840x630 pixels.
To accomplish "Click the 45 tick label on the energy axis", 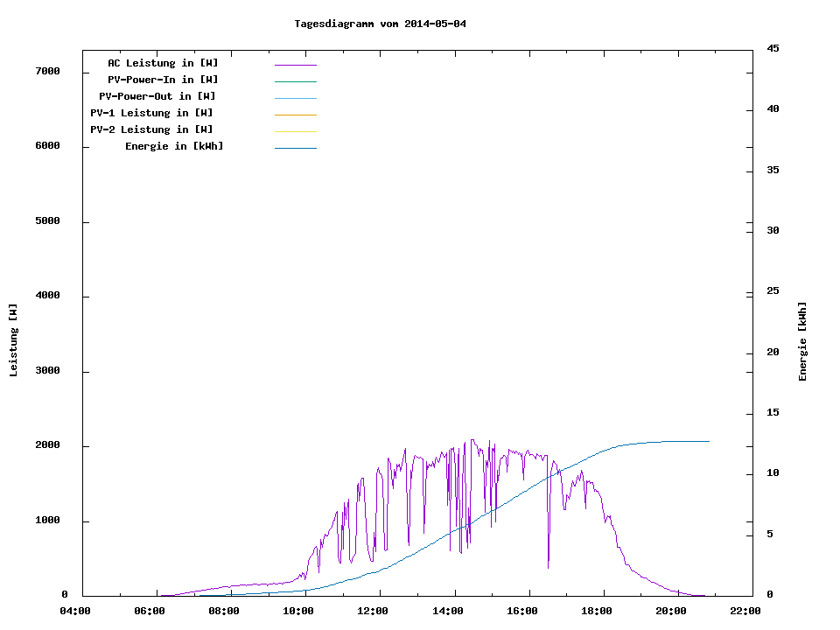I will [773, 48].
